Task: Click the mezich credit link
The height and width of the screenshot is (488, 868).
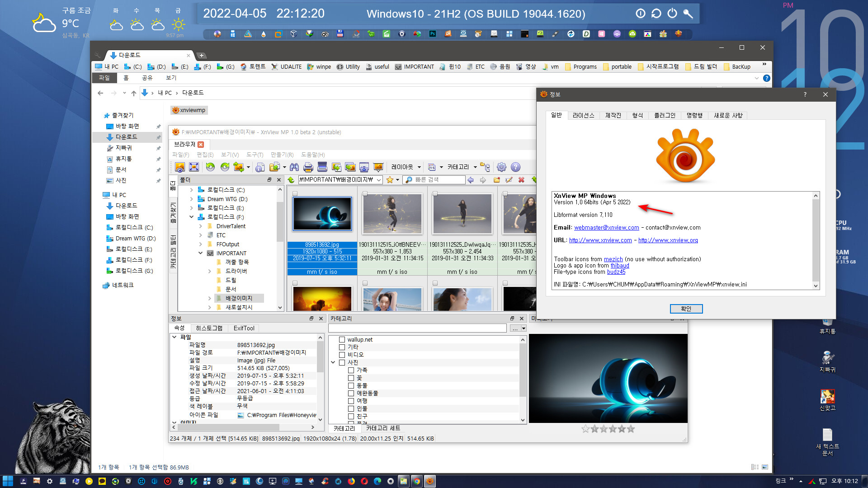Action: 613,259
